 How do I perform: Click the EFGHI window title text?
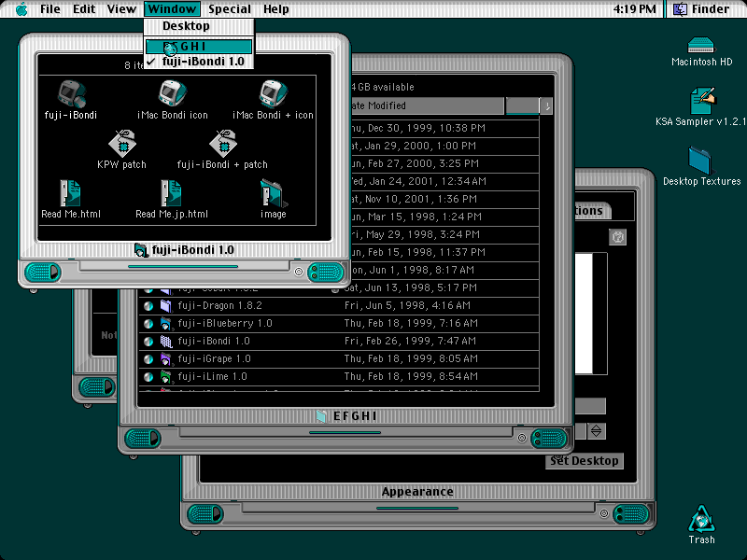(x=355, y=416)
